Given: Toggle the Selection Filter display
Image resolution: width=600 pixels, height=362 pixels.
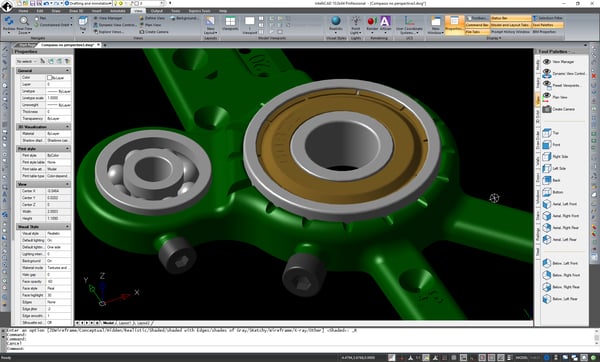Looking at the screenshot, I should (548, 18).
